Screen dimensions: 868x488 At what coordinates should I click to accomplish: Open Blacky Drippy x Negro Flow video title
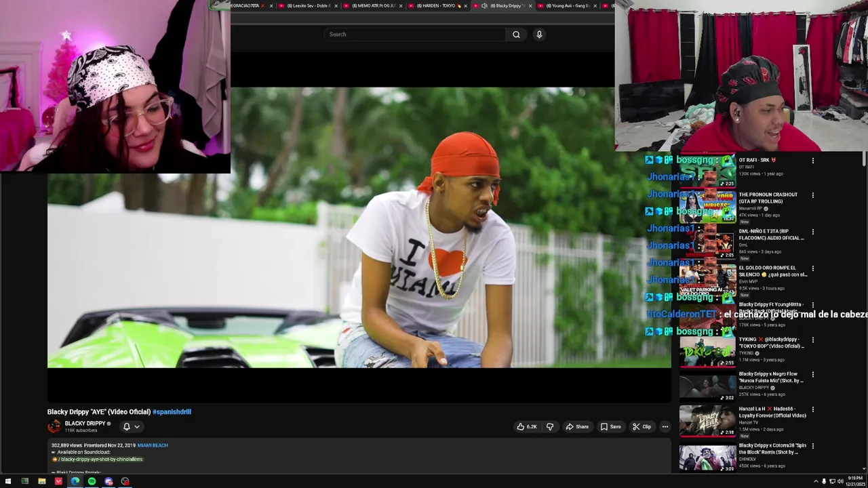[x=771, y=377]
